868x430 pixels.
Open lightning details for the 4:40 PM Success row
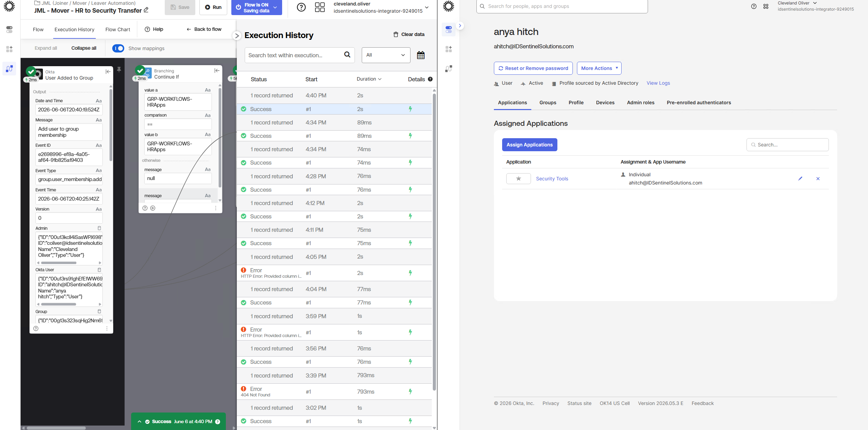(410, 109)
